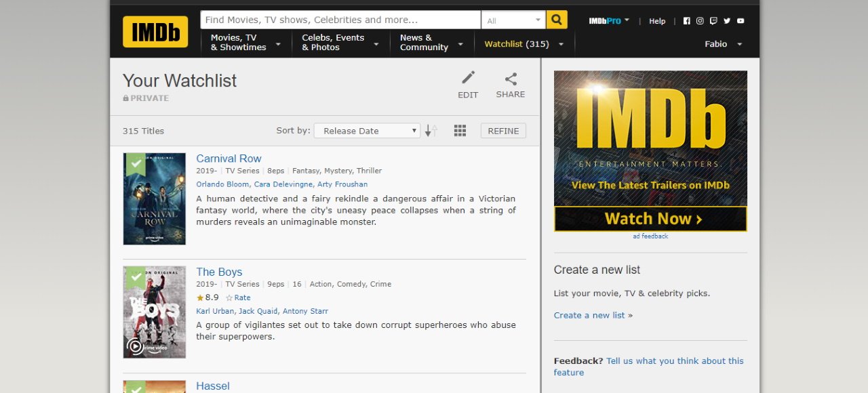Screen dimensions: 868x393
Task: Open Arty Froushan's page
Action: pos(342,184)
